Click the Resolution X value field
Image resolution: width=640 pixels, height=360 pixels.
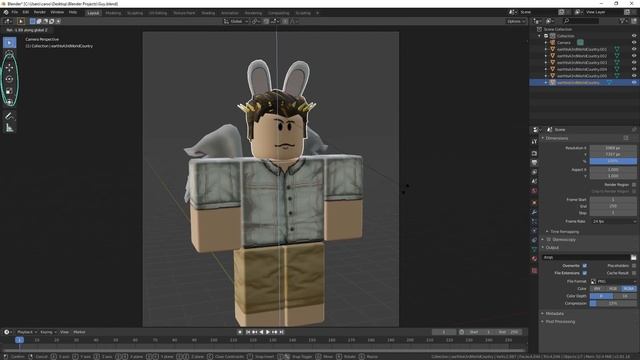point(613,148)
